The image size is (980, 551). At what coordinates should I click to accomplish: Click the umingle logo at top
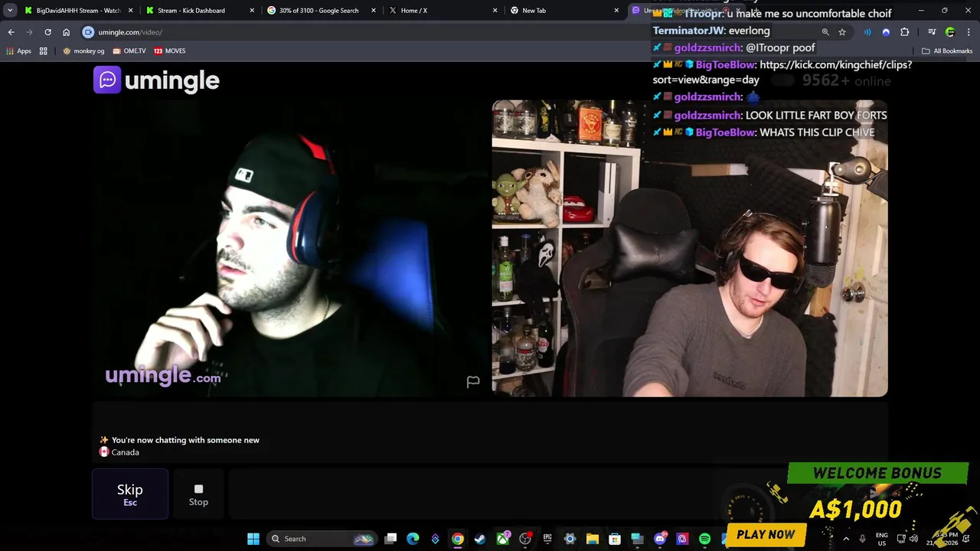(156, 80)
